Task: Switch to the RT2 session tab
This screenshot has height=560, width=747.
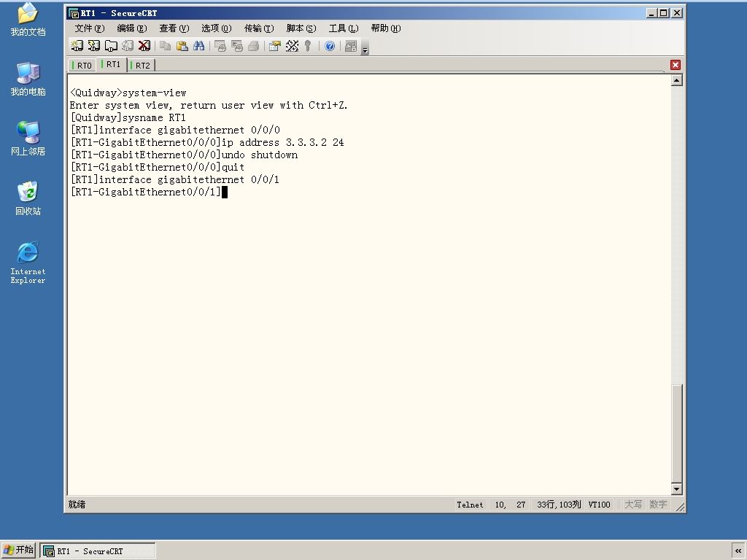Action: coord(141,65)
